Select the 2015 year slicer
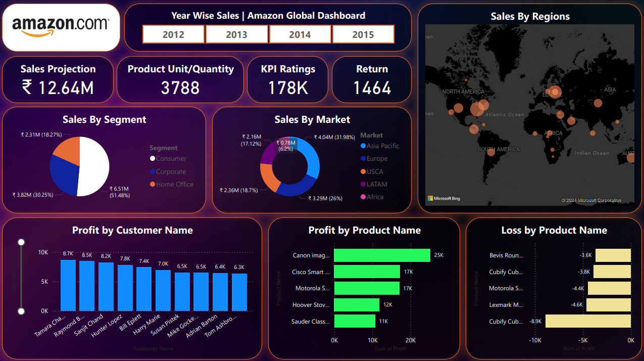The width and height of the screenshot is (644, 361). [363, 34]
